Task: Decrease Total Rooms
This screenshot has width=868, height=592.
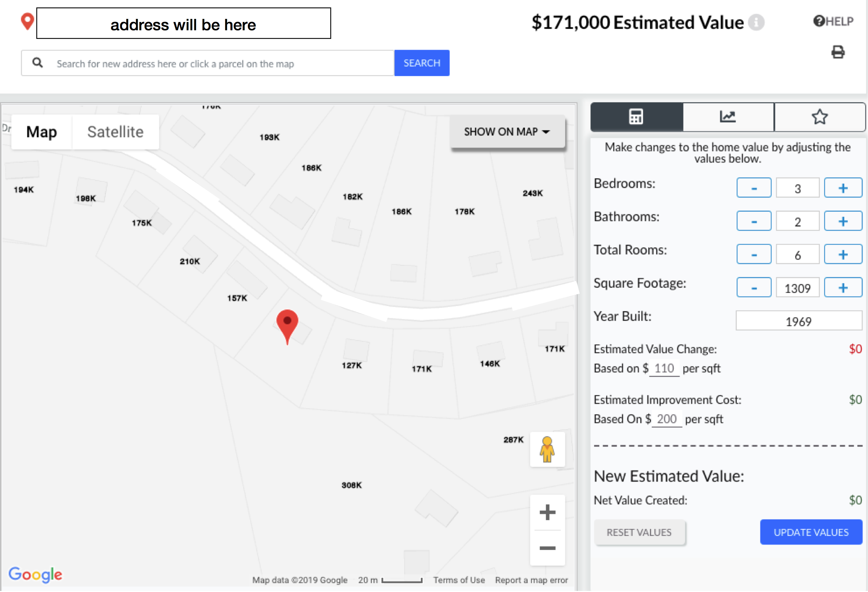Action: tap(754, 254)
